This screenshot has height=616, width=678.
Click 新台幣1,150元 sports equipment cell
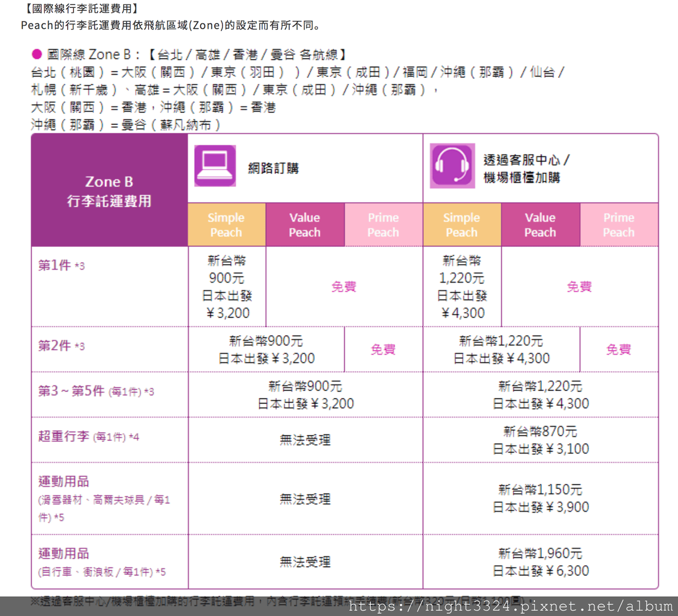click(541, 498)
